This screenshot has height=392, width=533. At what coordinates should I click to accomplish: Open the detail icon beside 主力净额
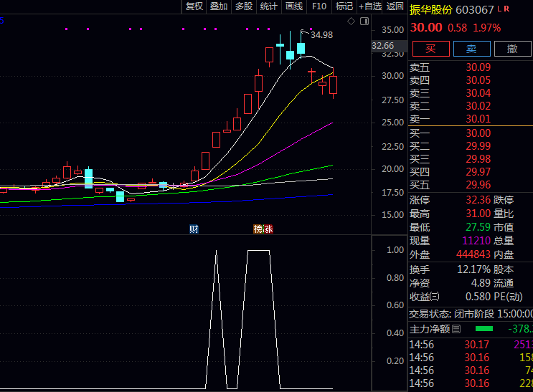[x=456, y=329]
